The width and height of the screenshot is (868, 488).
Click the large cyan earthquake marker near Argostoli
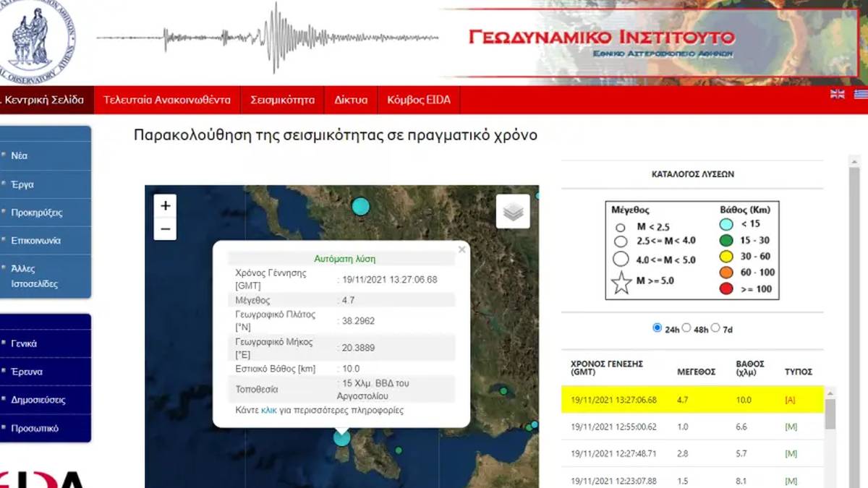tap(341, 437)
